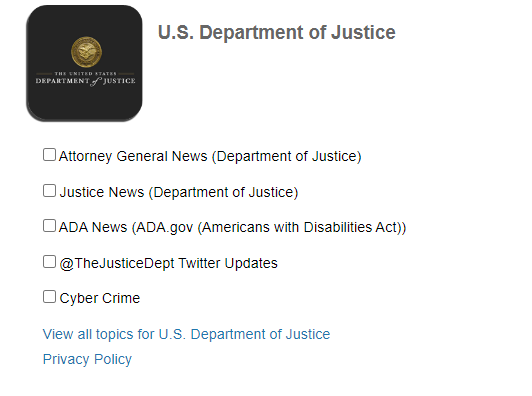
Task: Click the 'Cyber Crime' label text
Action: tap(99, 298)
